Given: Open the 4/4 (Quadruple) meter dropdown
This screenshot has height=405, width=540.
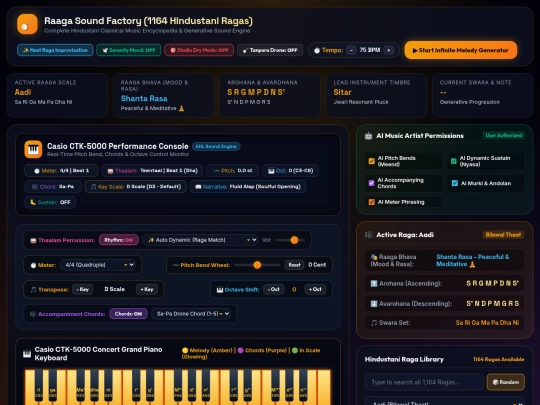Looking at the screenshot, I should tap(98, 265).
